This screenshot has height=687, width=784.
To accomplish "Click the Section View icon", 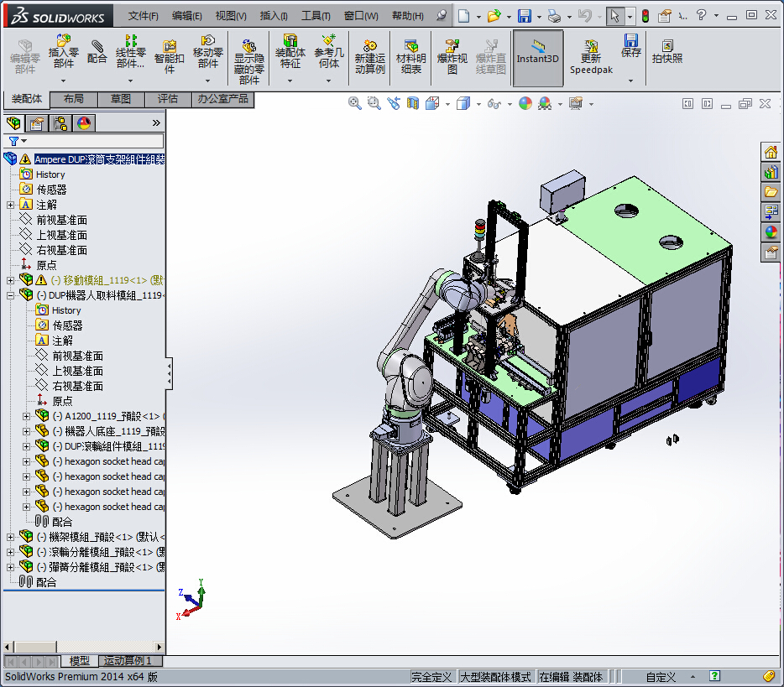I will pos(412,103).
